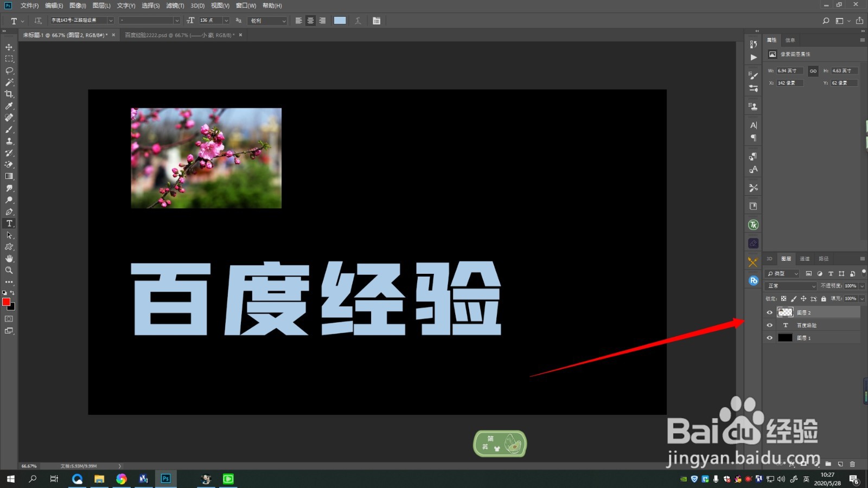Viewport: 868px width, 488px height.
Task: Open the anti-aliasing 锐利 dropdown
Action: point(267,21)
